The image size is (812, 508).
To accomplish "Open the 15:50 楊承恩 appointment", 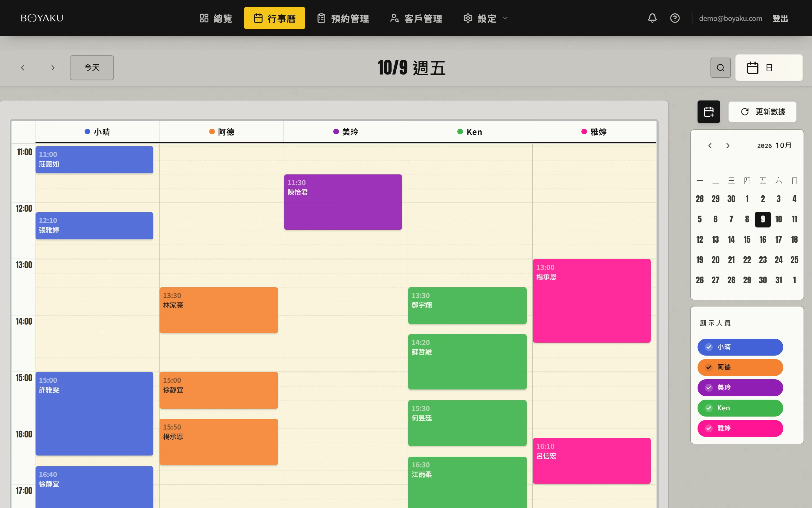I will coord(219,442).
